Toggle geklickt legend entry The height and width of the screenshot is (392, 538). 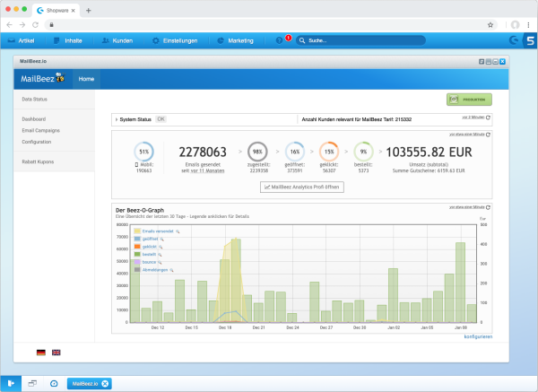tap(150, 247)
